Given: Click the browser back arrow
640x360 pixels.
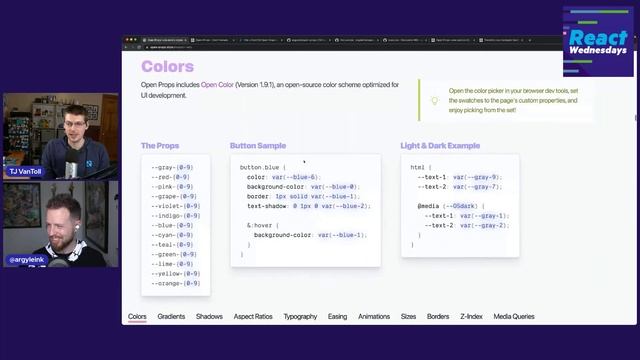Looking at the screenshot, I should 126,47.
